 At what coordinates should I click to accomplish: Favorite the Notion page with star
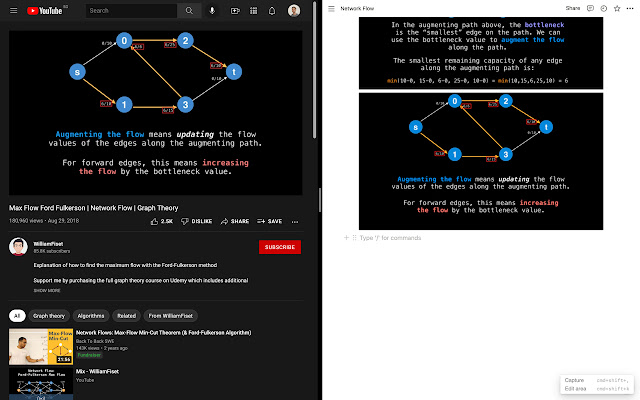click(x=617, y=8)
